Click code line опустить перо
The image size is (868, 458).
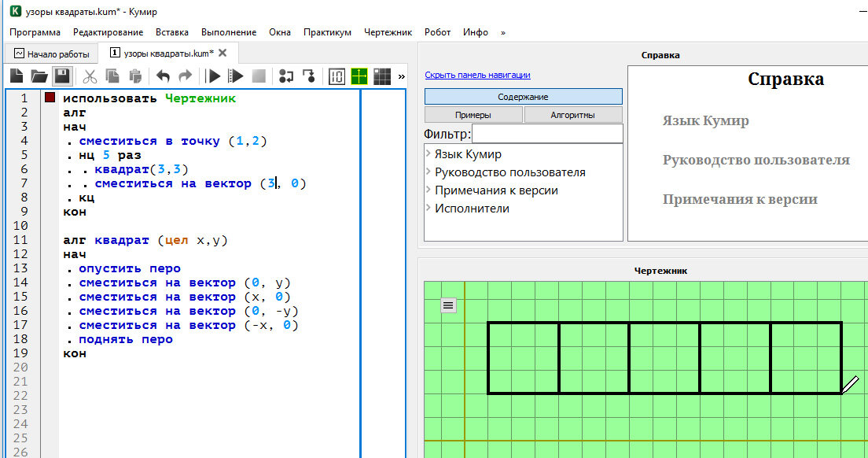130,268
